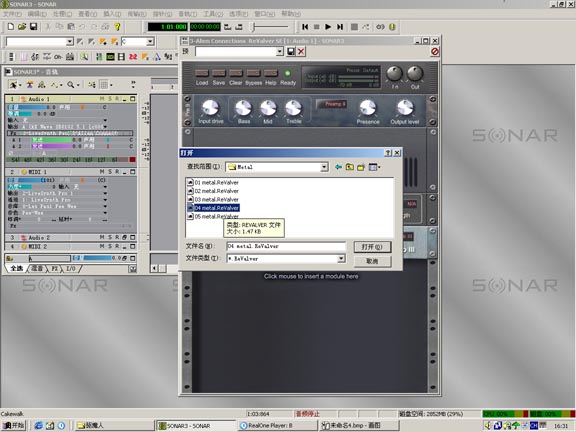Screen dimensions: 576x432
Task: Go up one folder level in Open dialog
Action: click(x=350, y=167)
